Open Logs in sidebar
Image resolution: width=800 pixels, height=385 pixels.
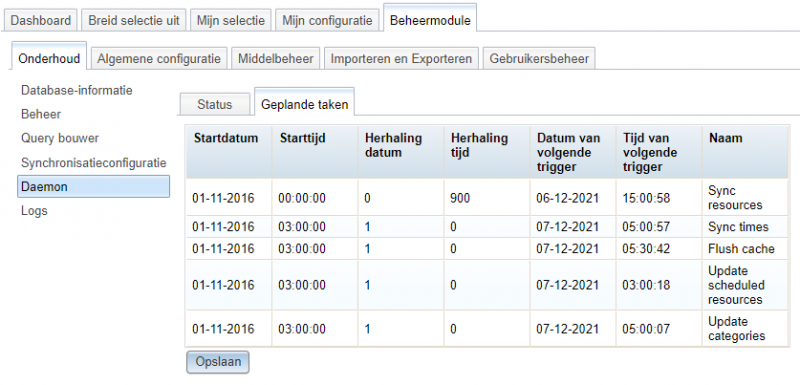click(34, 211)
